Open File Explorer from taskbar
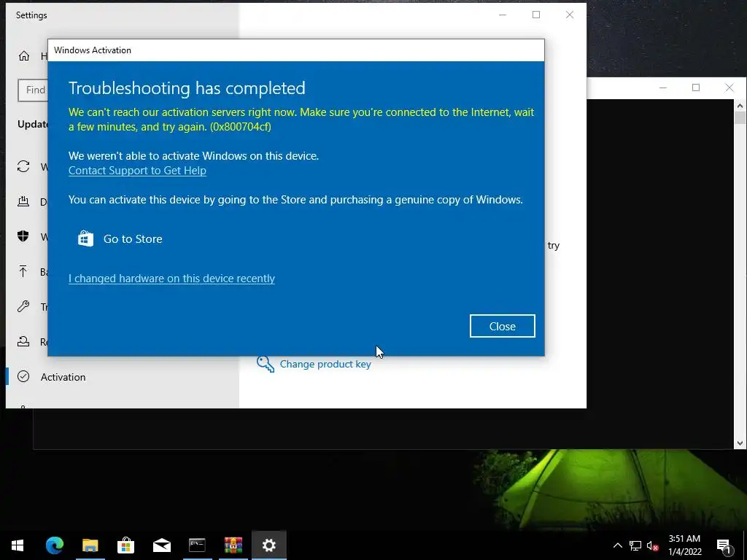Image resolution: width=747 pixels, height=560 pixels. (90, 545)
